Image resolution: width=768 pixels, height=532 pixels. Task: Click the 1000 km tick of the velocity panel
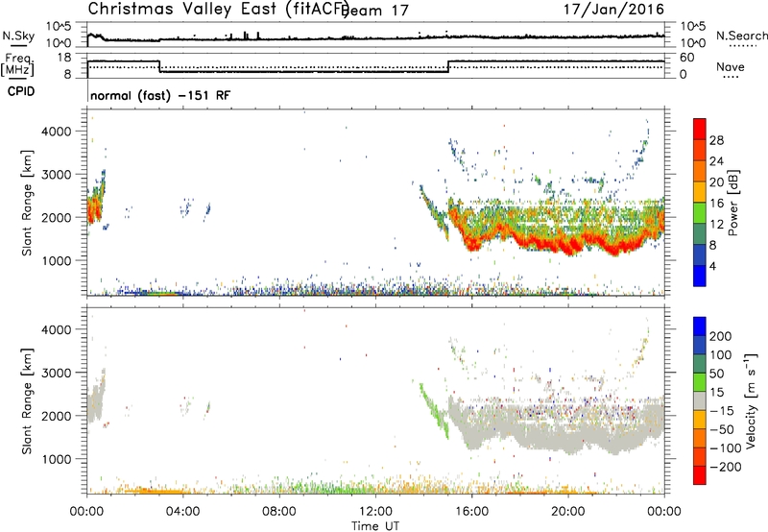[56, 459]
